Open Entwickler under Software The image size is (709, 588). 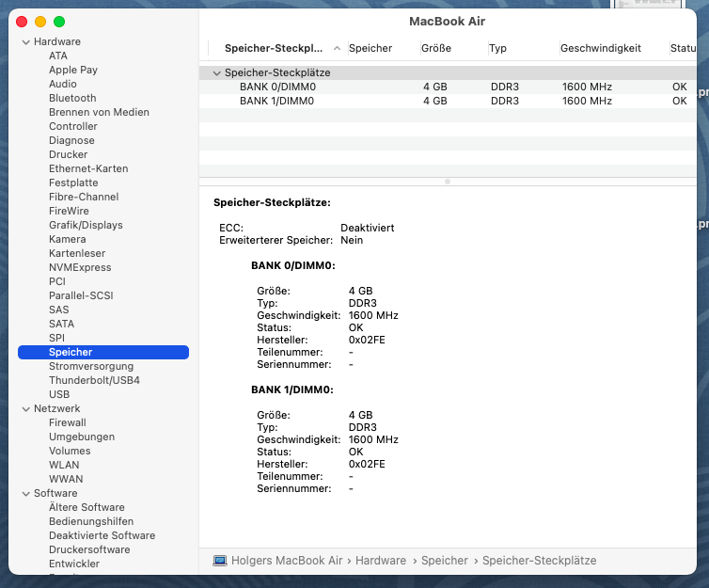coord(74,564)
